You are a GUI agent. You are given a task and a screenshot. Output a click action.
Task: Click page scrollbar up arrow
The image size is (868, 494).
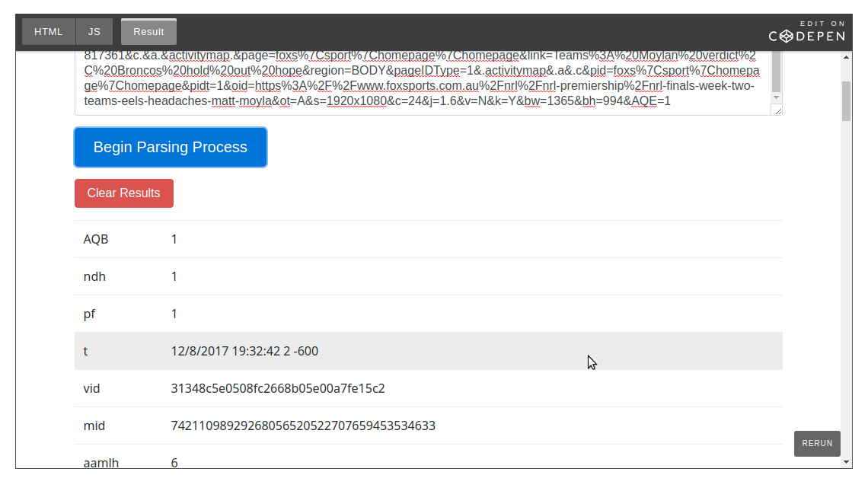click(847, 57)
